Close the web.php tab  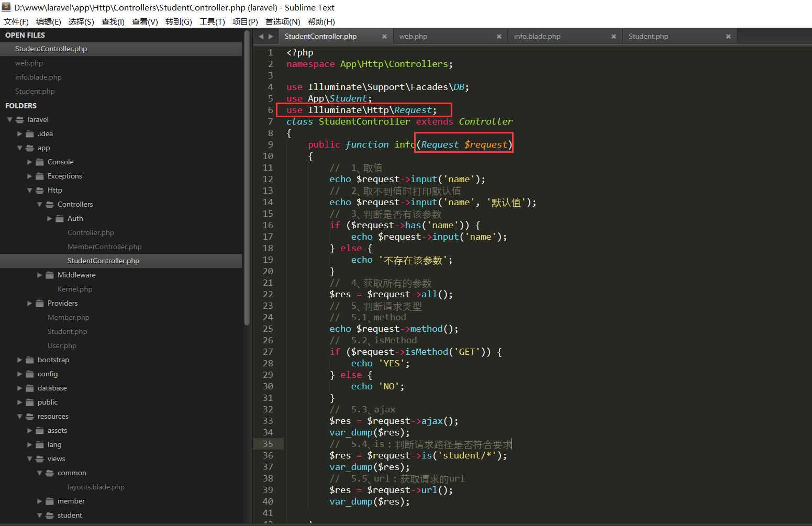point(499,37)
